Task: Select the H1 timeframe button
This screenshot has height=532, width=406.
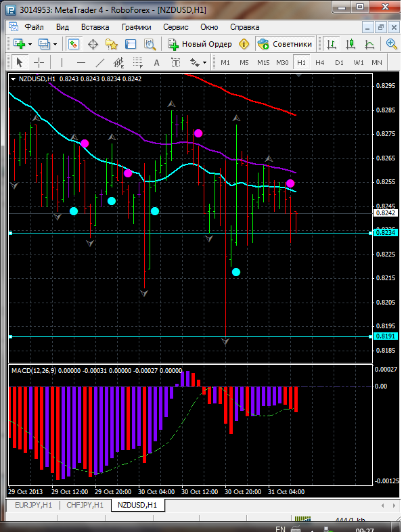Action: 301,63
